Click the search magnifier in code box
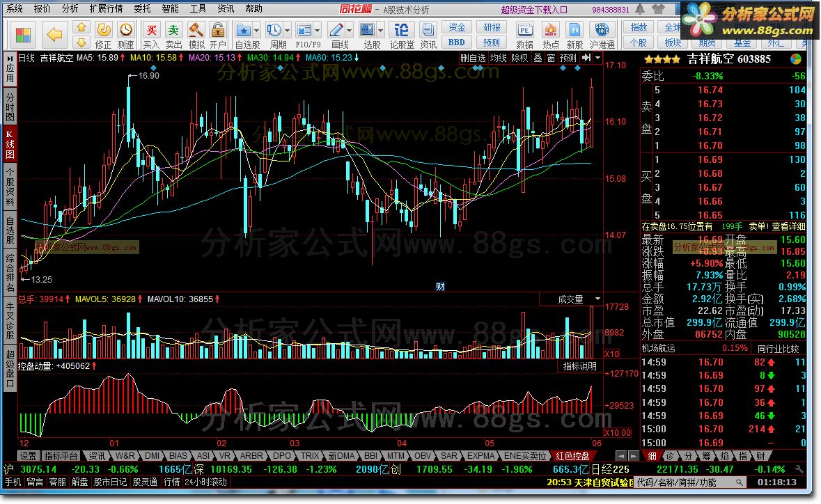 [x=739, y=482]
